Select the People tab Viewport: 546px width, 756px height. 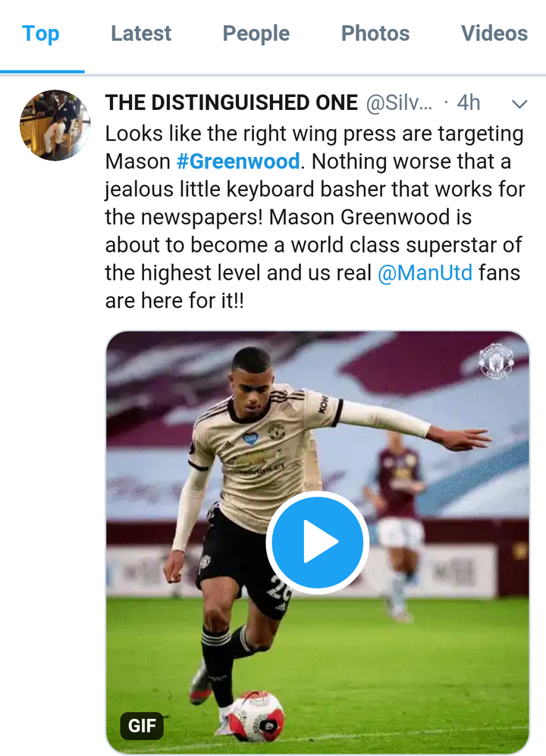coord(256,33)
